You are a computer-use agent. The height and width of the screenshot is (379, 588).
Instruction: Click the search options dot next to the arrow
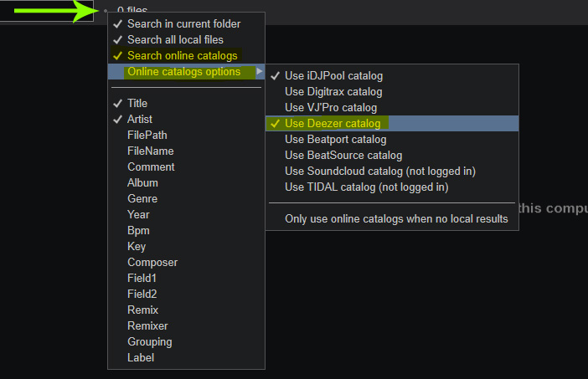106,11
